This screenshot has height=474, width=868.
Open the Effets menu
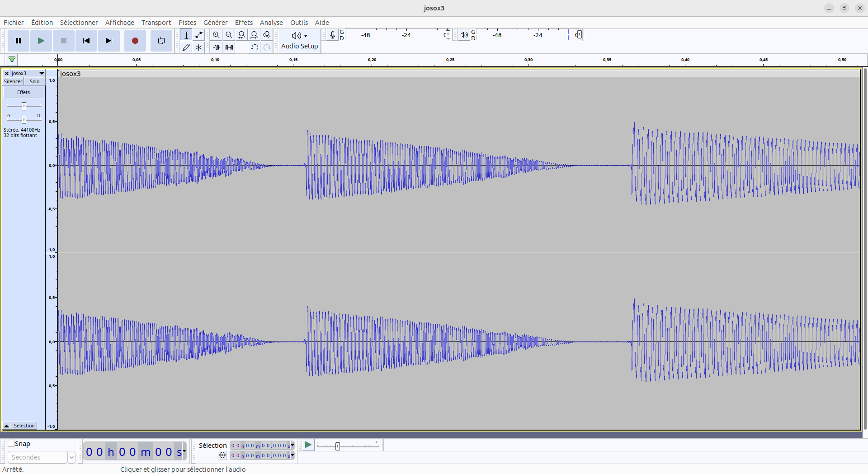[244, 23]
